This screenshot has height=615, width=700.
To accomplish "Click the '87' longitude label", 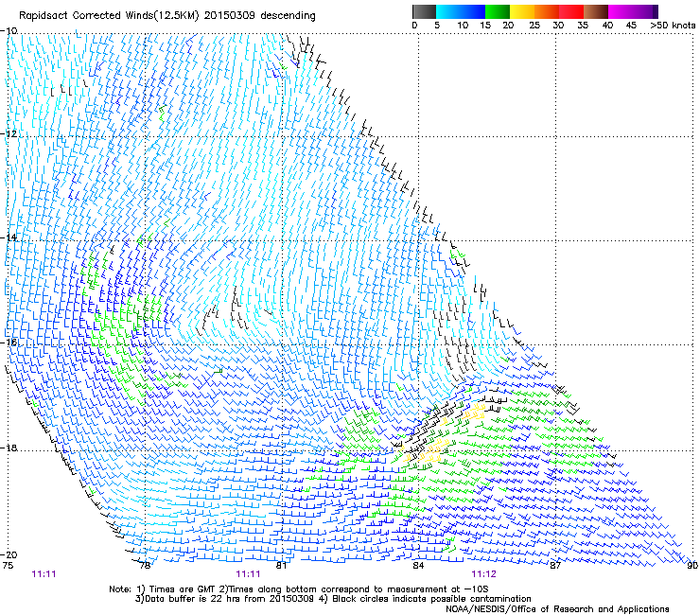I will (x=555, y=565).
